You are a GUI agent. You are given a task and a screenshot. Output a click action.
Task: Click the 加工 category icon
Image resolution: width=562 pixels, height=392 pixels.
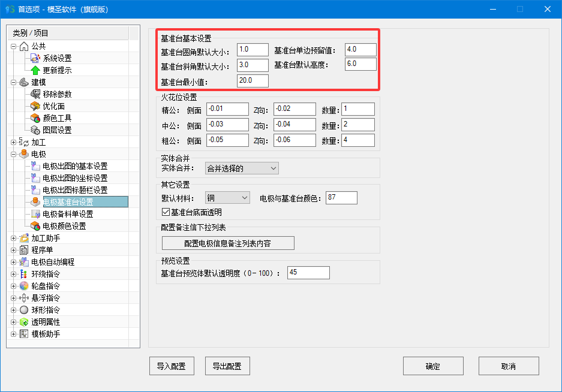(24, 142)
